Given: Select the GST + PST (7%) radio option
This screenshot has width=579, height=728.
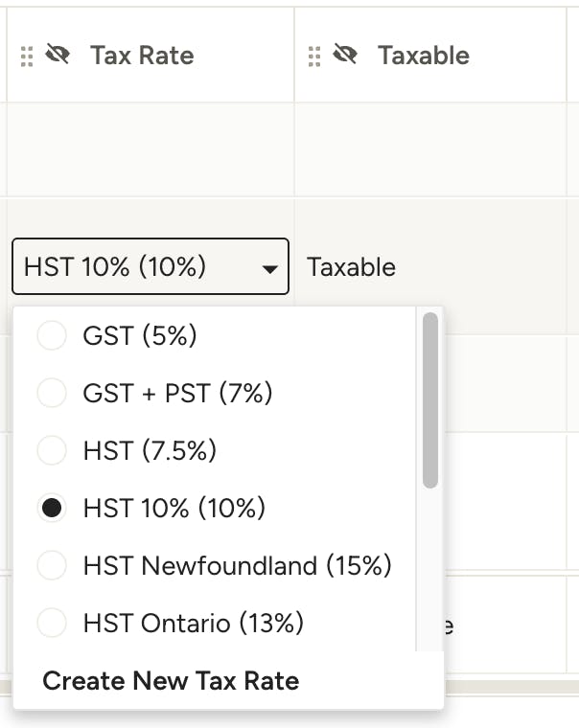Looking at the screenshot, I should (x=52, y=393).
